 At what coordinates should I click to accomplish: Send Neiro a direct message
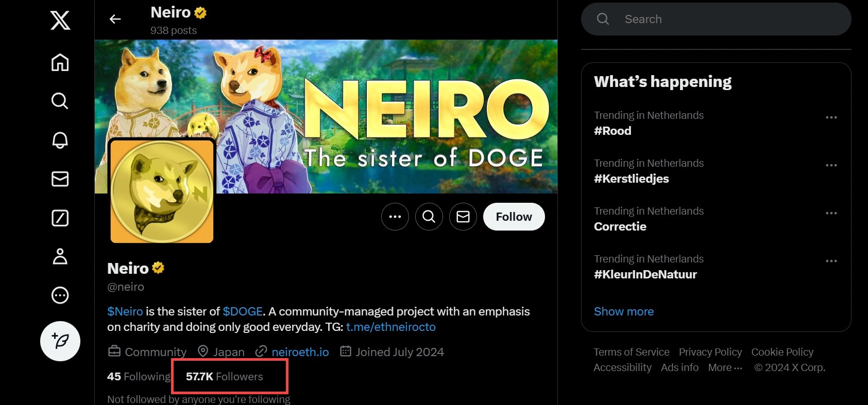pyautogui.click(x=463, y=217)
